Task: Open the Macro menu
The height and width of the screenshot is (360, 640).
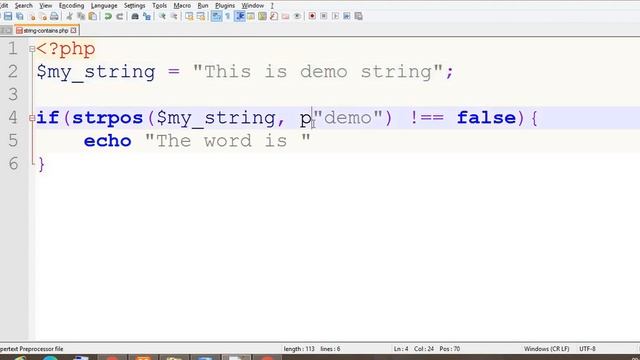Action: click(182, 6)
